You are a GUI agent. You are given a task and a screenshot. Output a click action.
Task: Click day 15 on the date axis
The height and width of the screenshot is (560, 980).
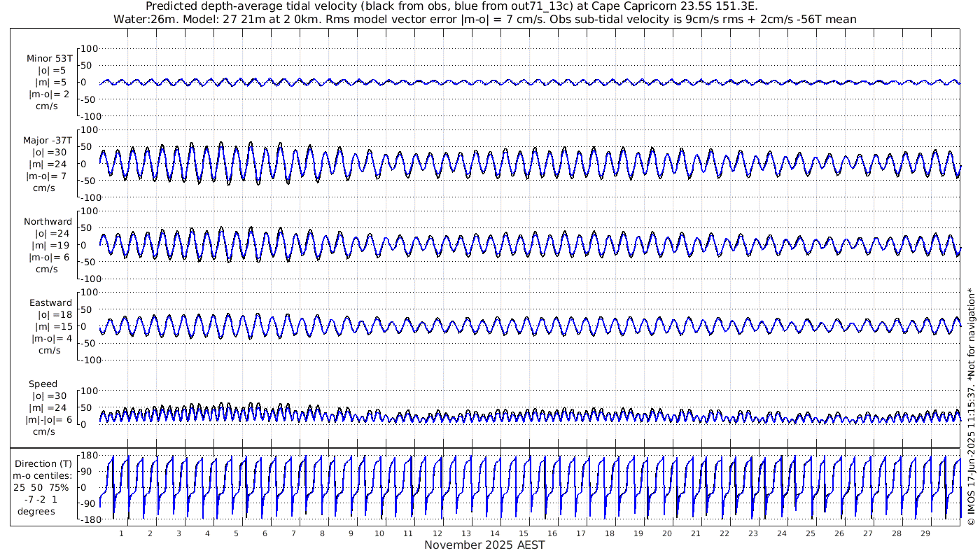coord(523,533)
